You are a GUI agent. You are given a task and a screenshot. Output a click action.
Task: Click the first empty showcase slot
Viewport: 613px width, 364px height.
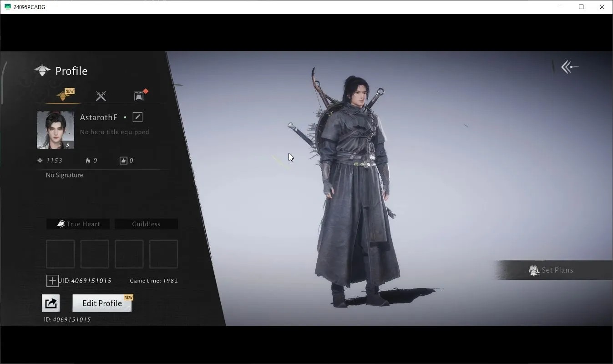pyautogui.click(x=61, y=254)
